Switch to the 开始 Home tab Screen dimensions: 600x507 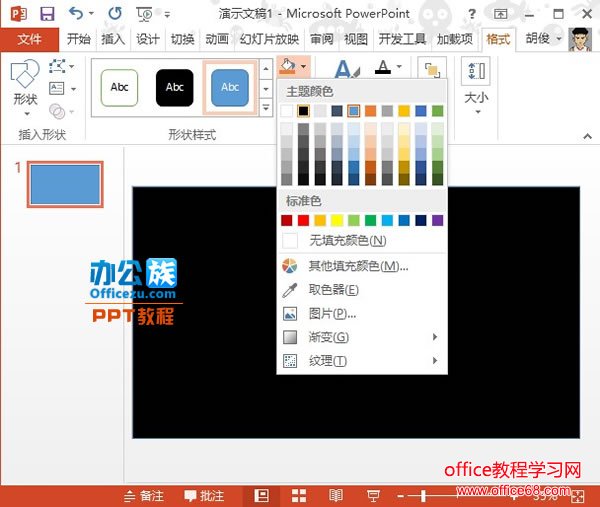coord(79,39)
